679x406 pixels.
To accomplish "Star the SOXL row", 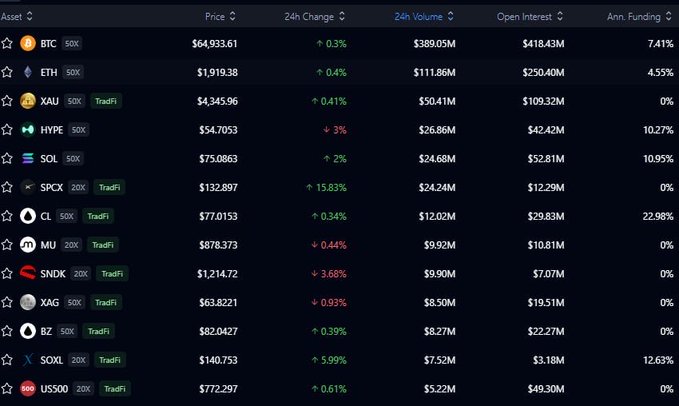I will pyautogui.click(x=7, y=360).
